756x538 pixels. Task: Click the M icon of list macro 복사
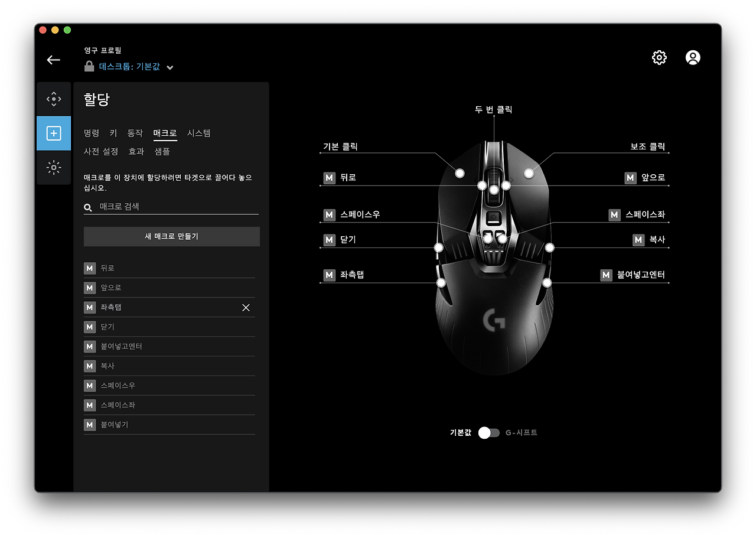[90, 366]
